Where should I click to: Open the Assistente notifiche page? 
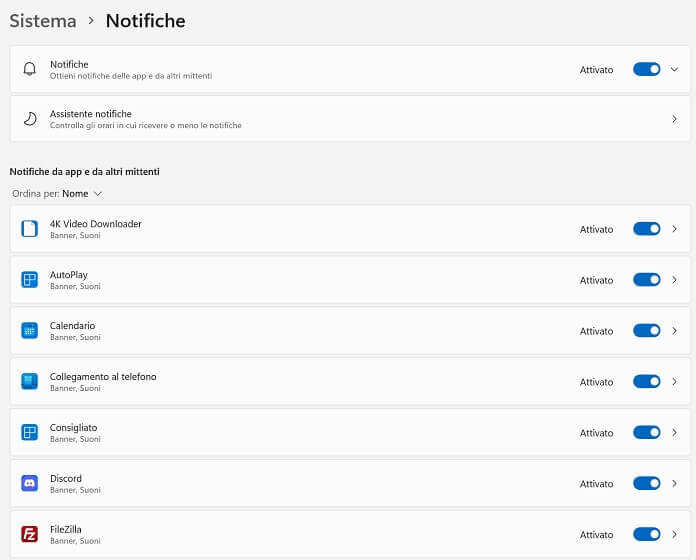(350, 119)
